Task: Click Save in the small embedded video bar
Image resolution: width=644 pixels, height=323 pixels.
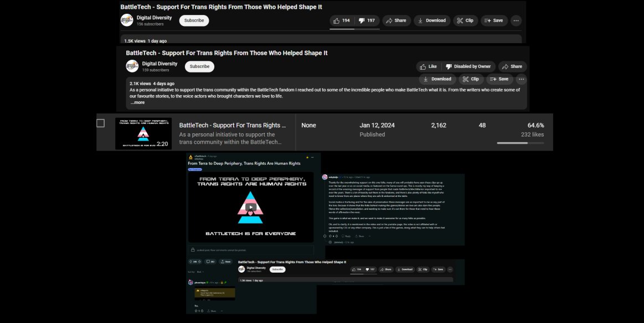Action: [438, 269]
